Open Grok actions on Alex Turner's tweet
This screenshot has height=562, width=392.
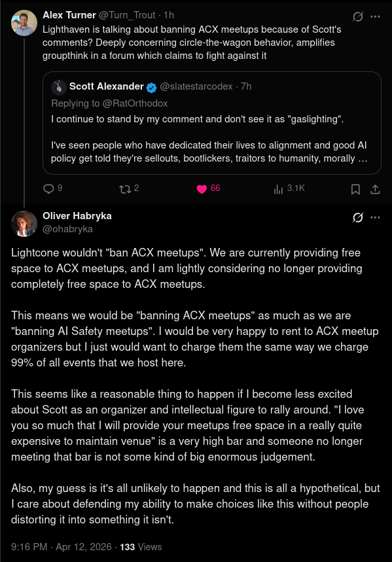[357, 15]
